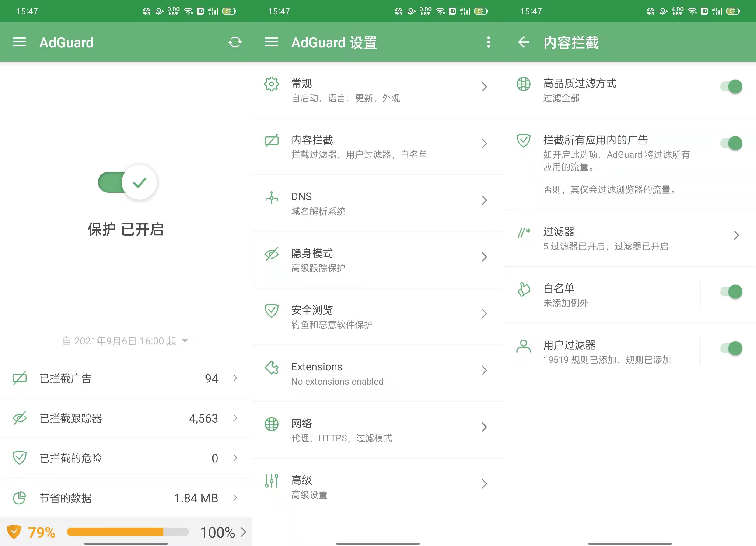Tap crossed-eye icon beside 隐身模式
The width and height of the screenshot is (756, 546).
271,254
